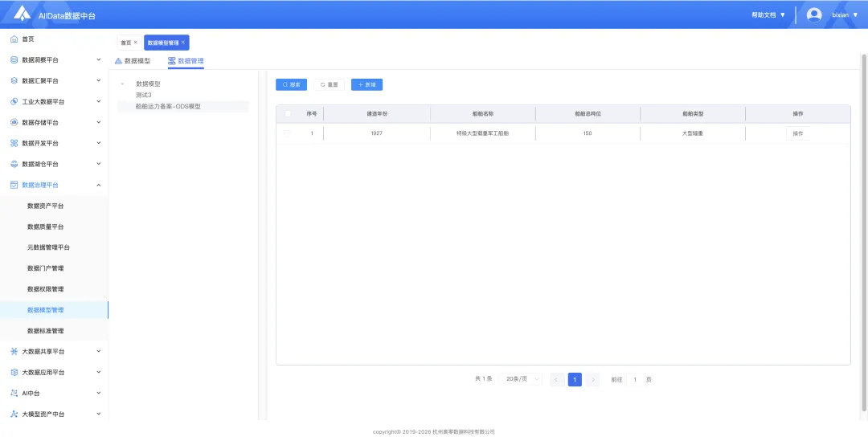Check the row 1 checkbox
Image resolution: width=868 pixels, height=441 pixels.
[287, 133]
